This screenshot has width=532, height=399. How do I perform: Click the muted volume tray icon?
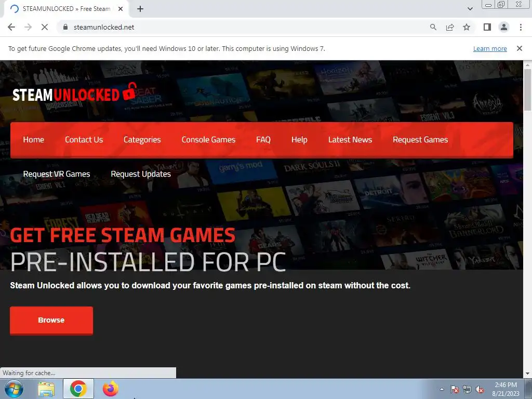[x=480, y=389]
